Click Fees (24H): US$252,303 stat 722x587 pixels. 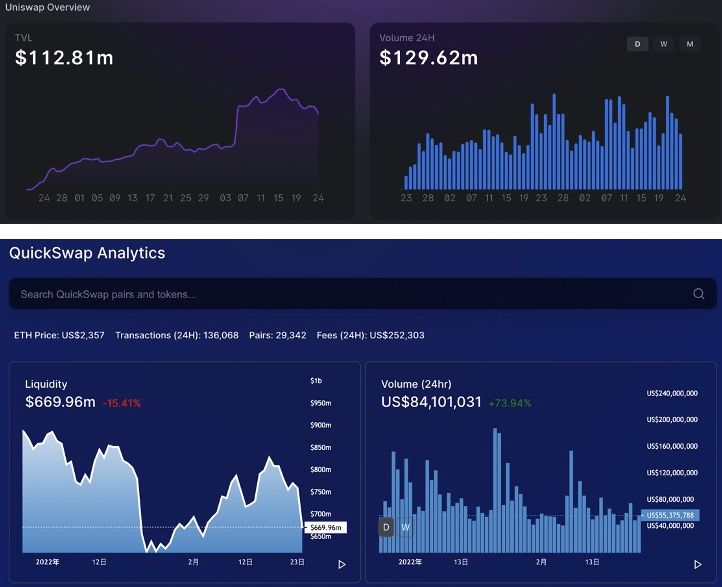coord(371,335)
